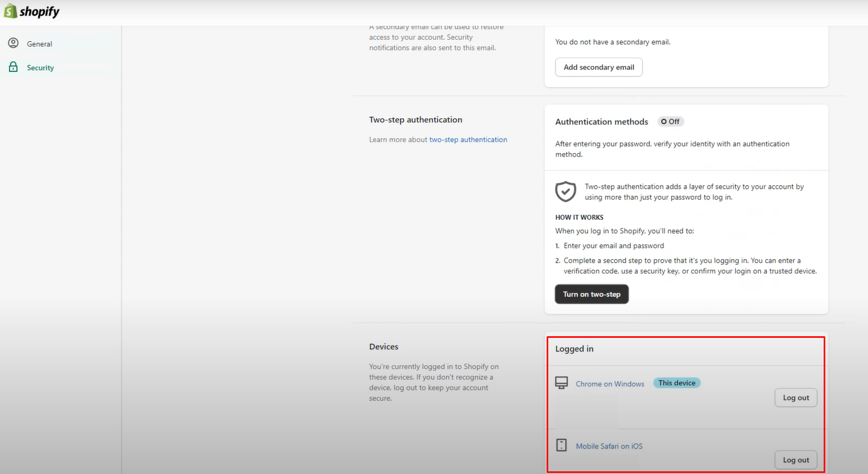Click the This device badge

(677, 383)
